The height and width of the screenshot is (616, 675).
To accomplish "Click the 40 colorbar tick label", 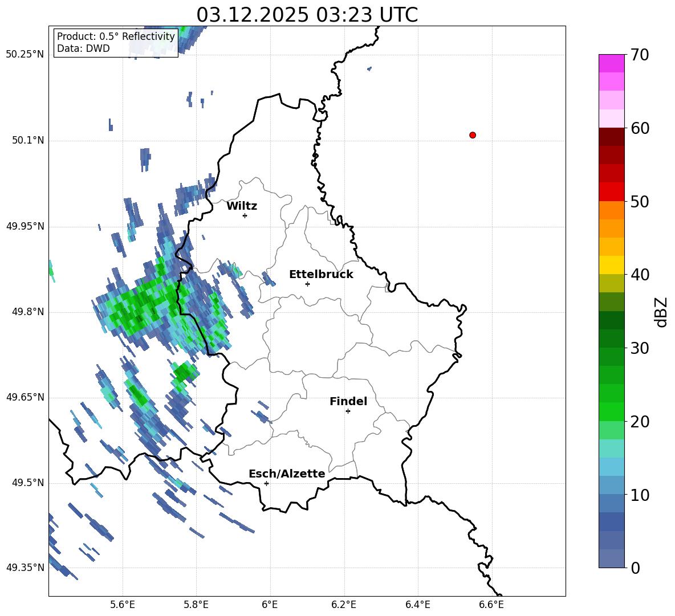I will (640, 275).
